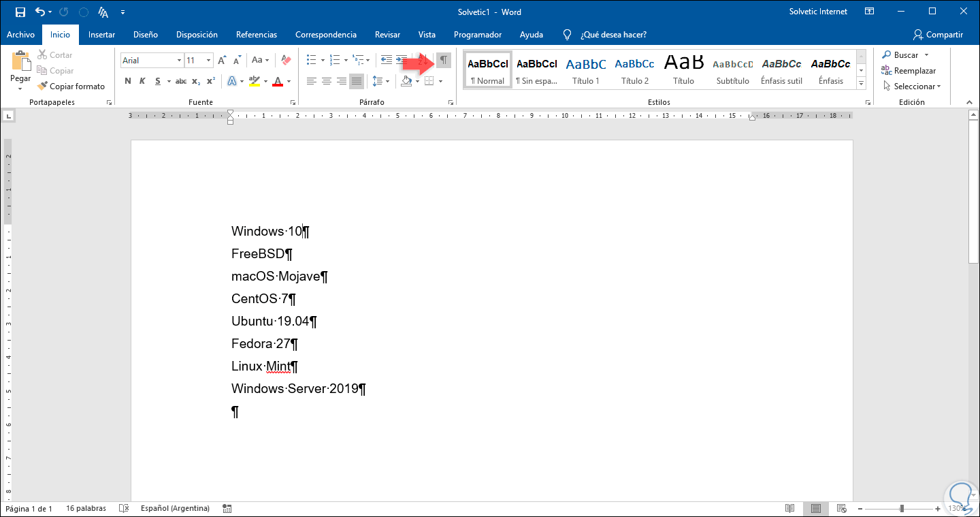Image resolution: width=980 pixels, height=517 pixels.
Task: Expand the Seleccionar dropdown
Action: click(x=912, y=87)
